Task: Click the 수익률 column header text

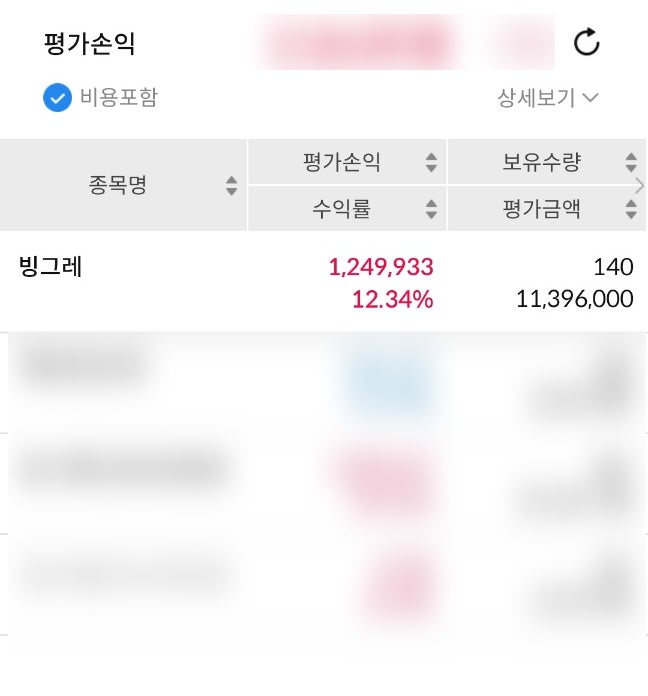Action: (341, 209)
